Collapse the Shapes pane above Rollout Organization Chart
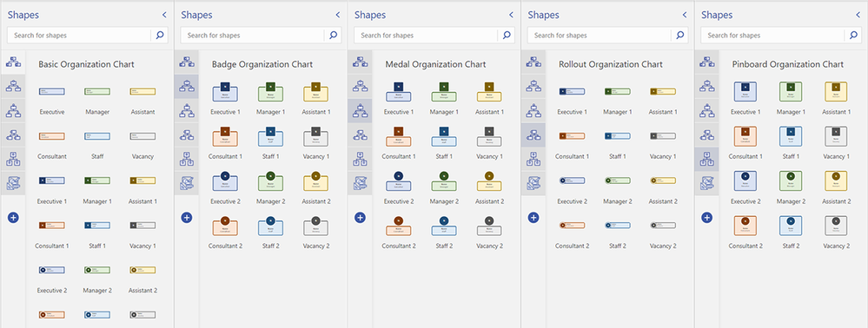This screenshot has width=868, height=328. click(685, 15)
